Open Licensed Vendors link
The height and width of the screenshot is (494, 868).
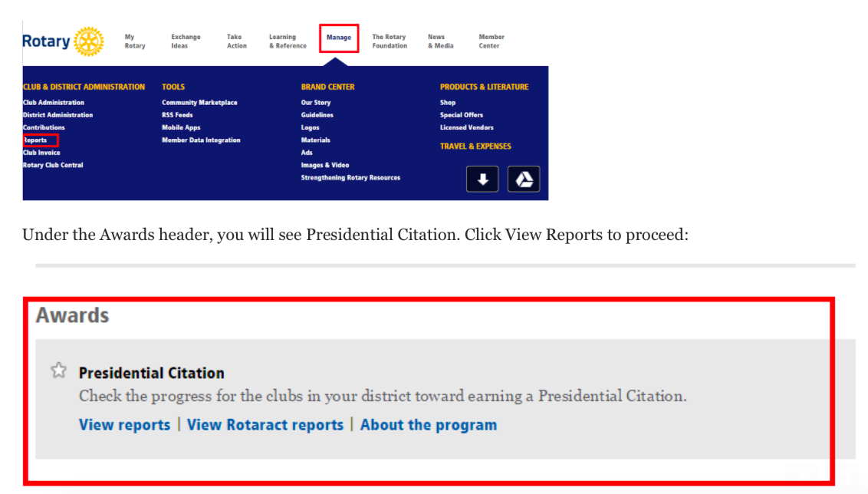click(467, 127)
